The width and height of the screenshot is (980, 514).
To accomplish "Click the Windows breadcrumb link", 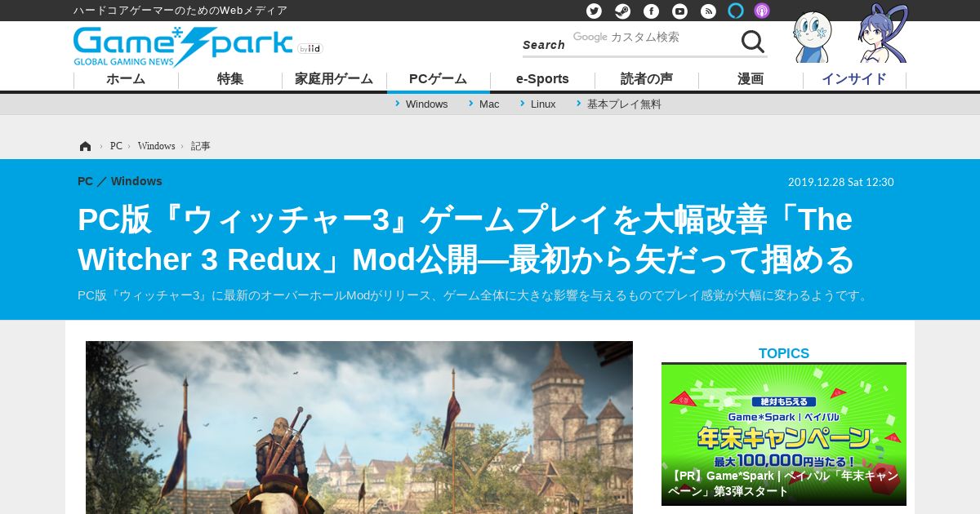I will 156,146.
